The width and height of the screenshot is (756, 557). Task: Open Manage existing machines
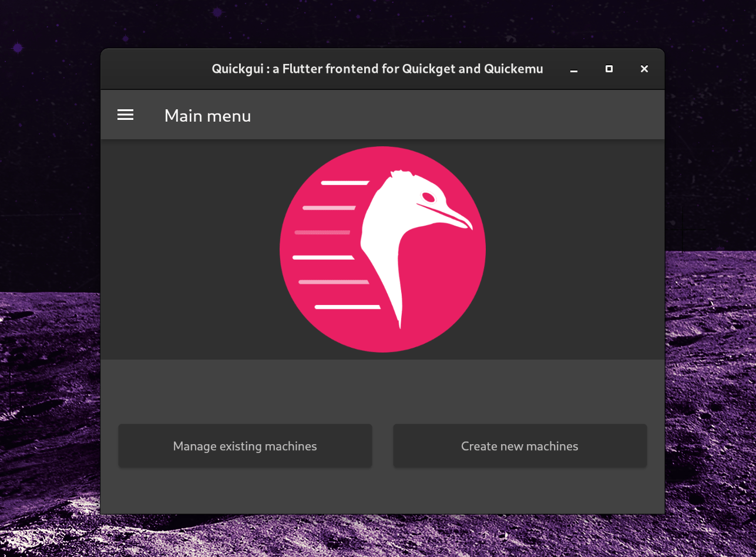(x=245, y=446)
